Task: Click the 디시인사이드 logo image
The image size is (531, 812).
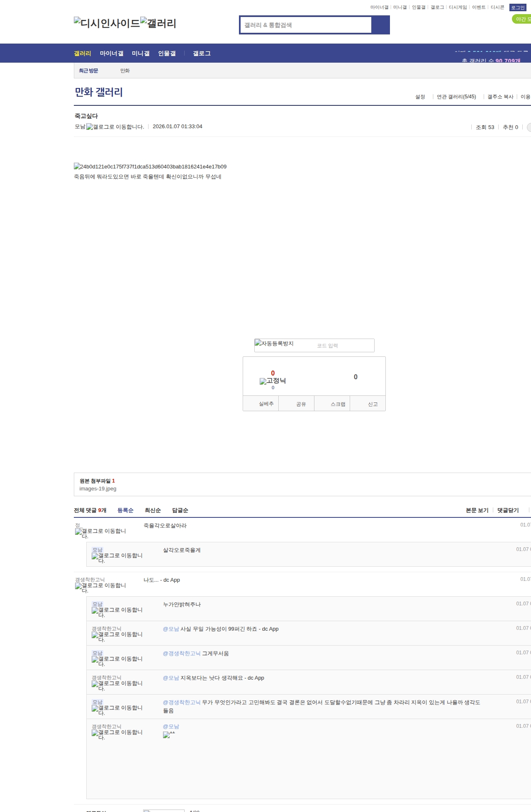Action: click(107, 23)
